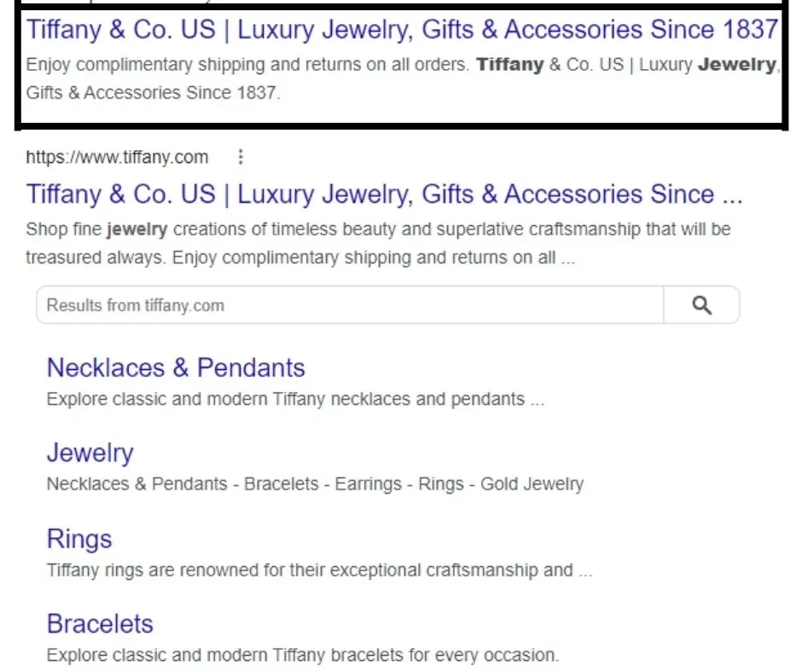Click the Results from tiffany.com search box
Image resolution: width=802 pixels, height=672 pixels.
point(341,304)
